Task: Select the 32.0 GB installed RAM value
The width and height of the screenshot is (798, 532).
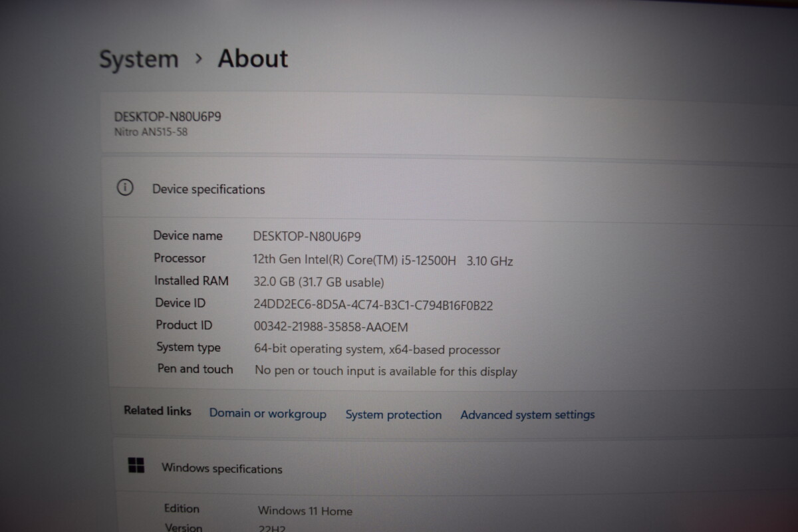Action: [319, 283]
